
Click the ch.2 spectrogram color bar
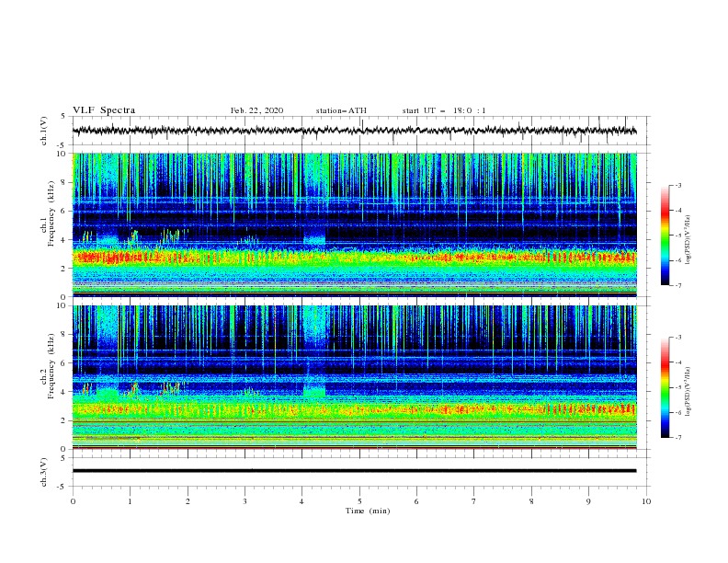coord(665,387)
